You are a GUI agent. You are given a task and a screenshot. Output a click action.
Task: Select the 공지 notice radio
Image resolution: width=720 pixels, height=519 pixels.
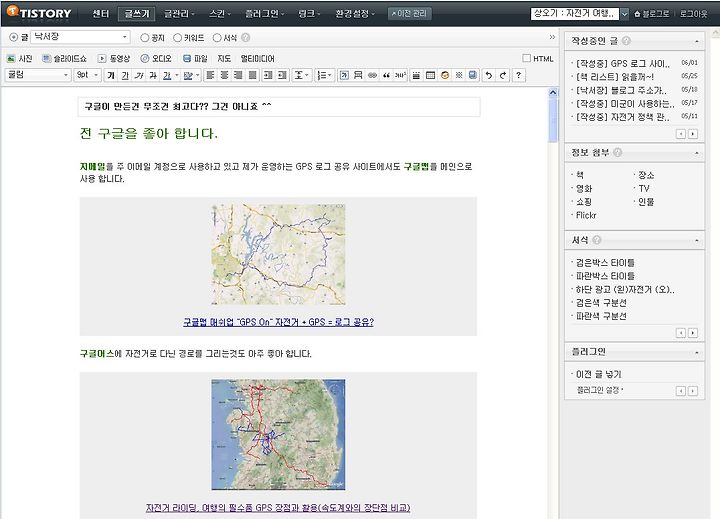pyautogui.click(x=145, y=38)
